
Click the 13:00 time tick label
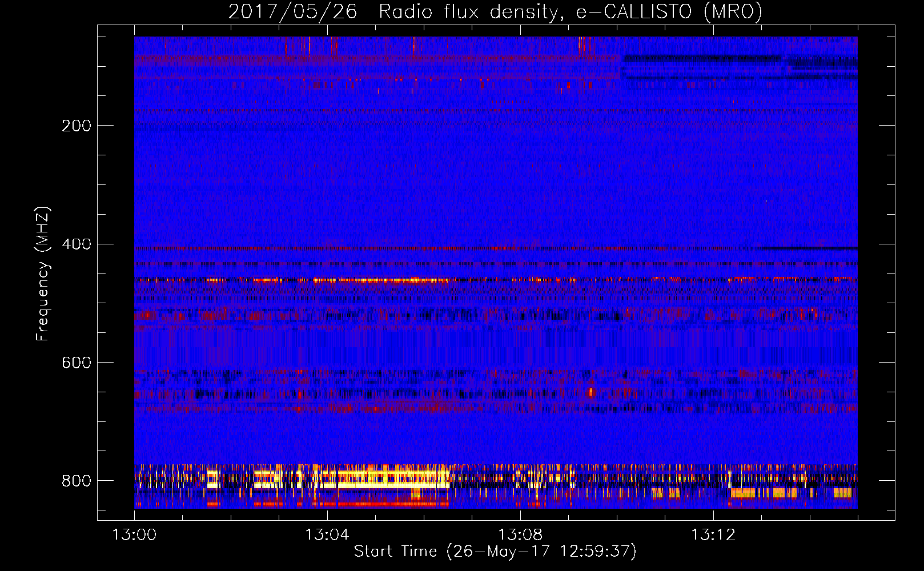[134, 535]
